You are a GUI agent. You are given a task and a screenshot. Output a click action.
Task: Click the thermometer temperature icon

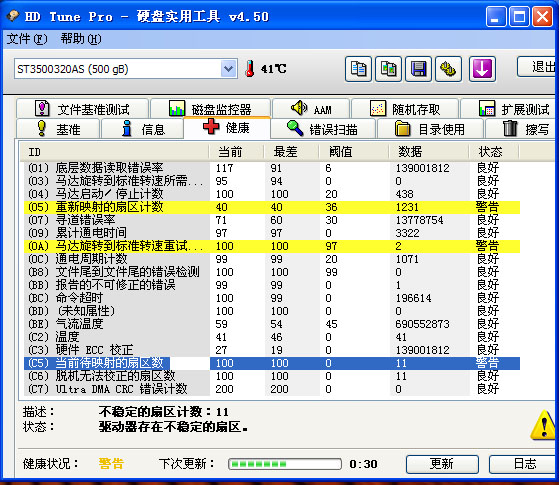pos(250,68)
